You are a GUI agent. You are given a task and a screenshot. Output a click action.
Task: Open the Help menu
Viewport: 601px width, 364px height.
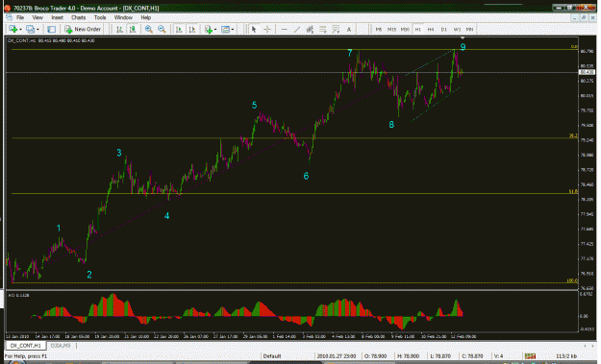point(145,17)
